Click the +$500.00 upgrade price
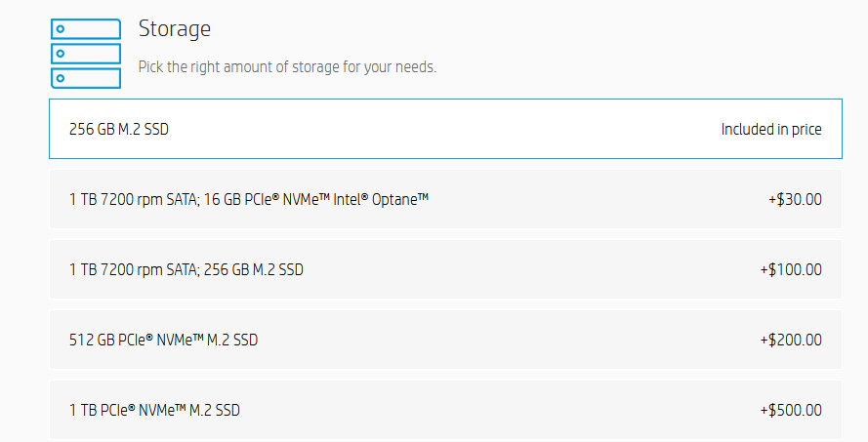Screen dimensions: 868x442 [x=791, y=410]
